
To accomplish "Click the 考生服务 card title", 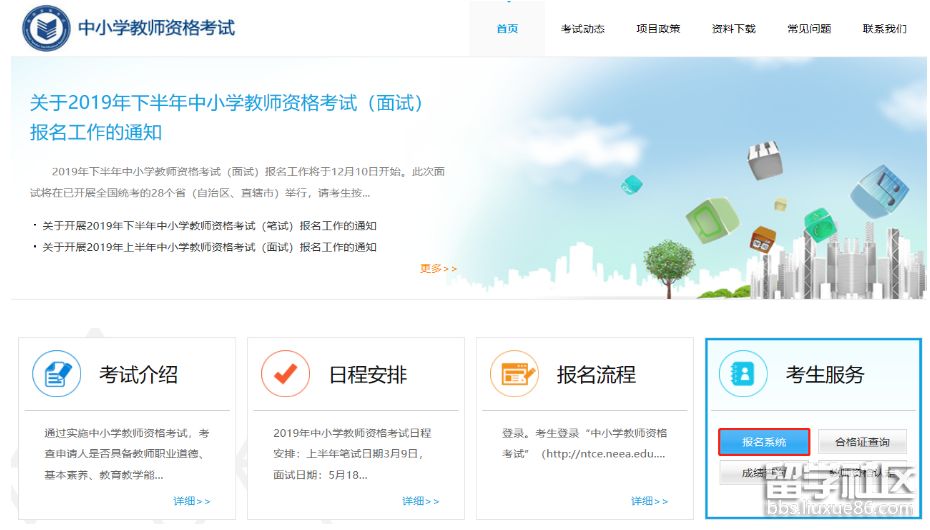I will pos(825,375).
